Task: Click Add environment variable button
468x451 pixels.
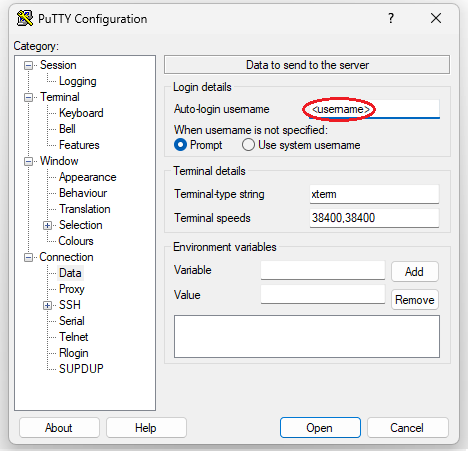Action: point(415,272)
